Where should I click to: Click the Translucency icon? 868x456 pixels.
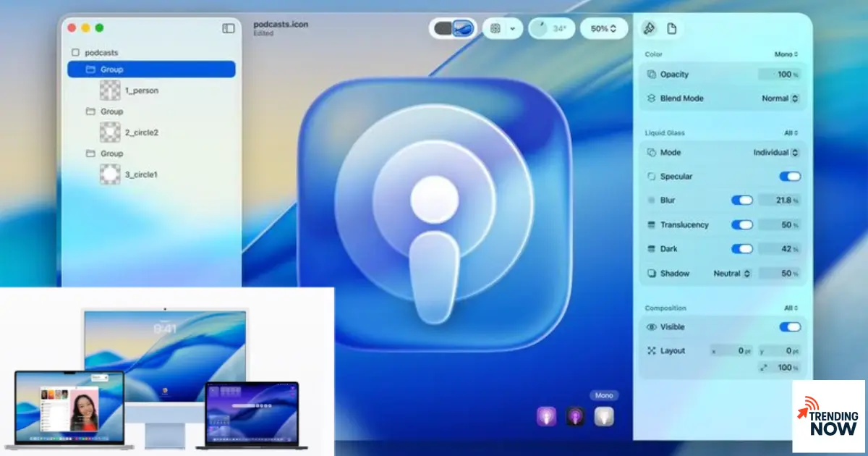[651, 225]
